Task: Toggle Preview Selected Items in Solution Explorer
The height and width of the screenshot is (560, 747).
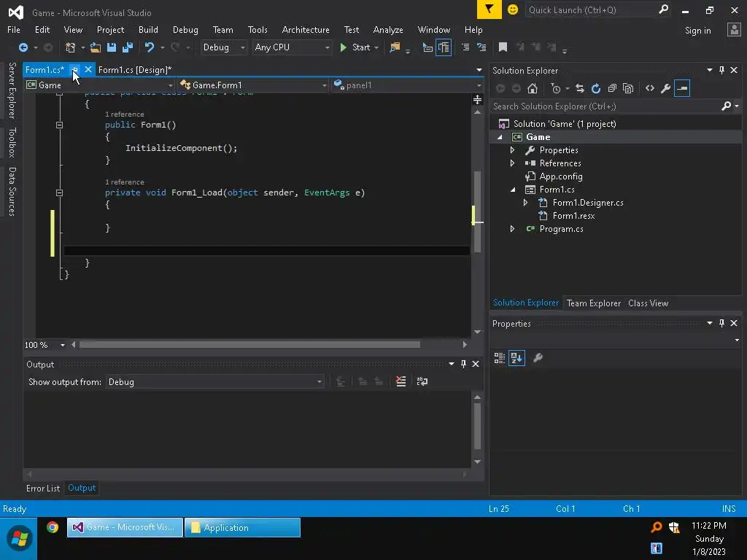Action: click(x=682, y=88)
